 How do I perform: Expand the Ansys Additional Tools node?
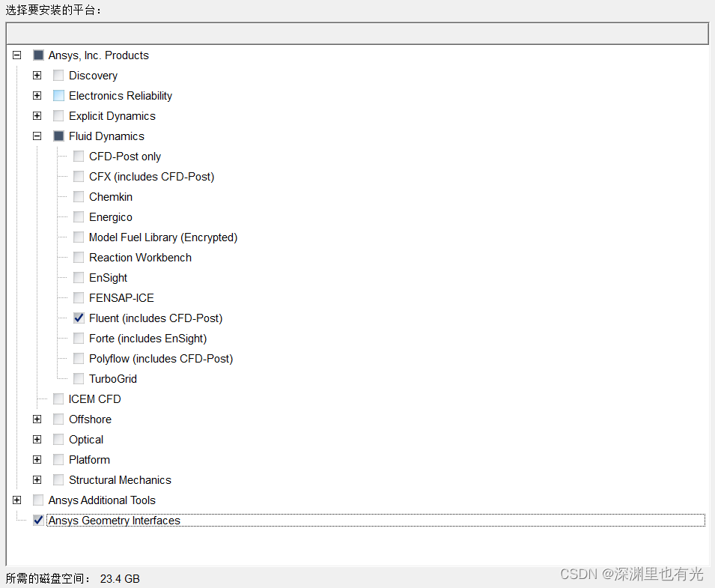coord(16,500)
